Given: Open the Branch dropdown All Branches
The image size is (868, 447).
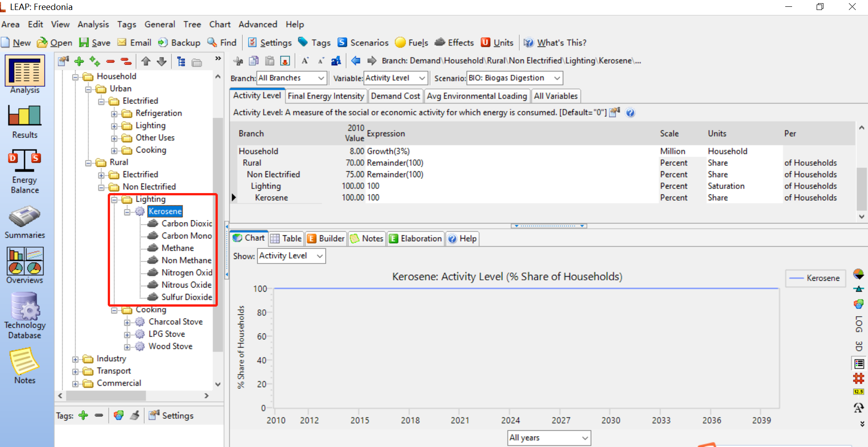Looking at the screenshot, I should (x=292, y=78).
